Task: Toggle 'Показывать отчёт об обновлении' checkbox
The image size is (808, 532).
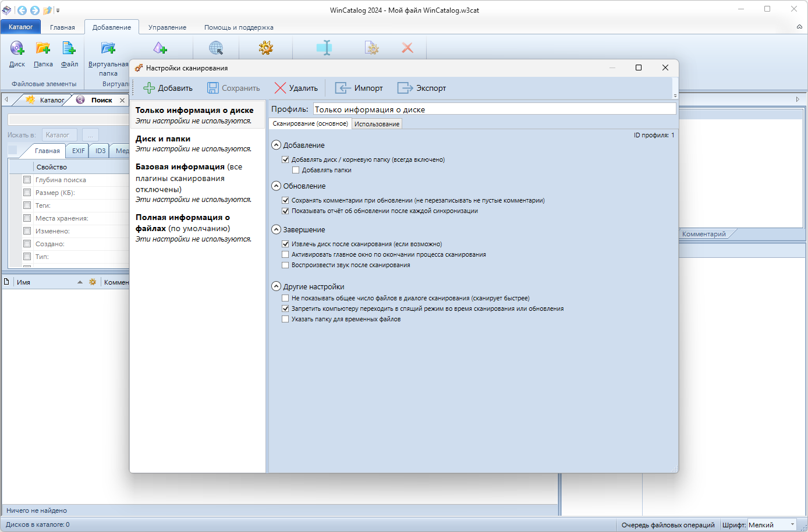Action: coord(285,211)
